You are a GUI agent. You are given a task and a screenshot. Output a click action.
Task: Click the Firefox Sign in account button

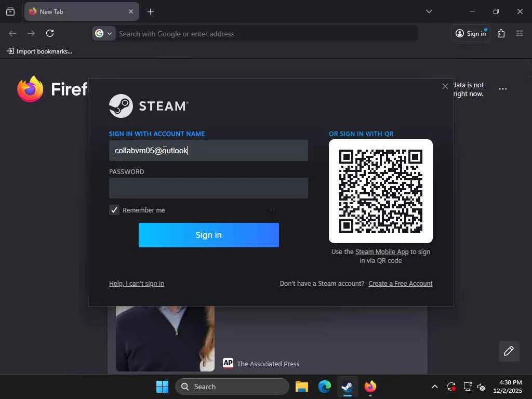[470, 33]
